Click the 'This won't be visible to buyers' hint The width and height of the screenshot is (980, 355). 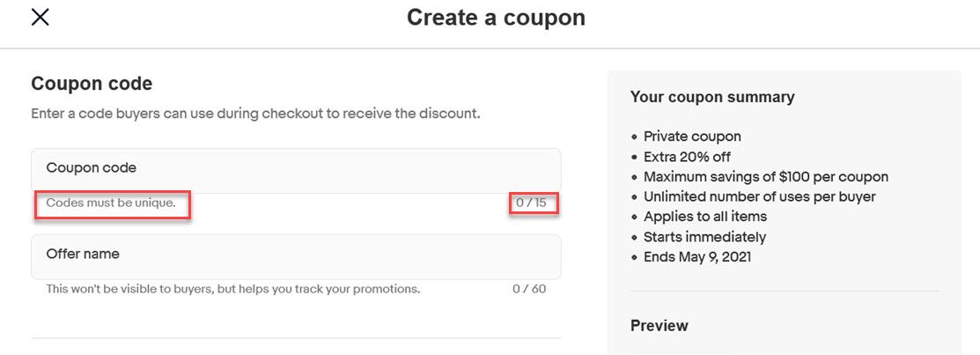pos(232,289)
